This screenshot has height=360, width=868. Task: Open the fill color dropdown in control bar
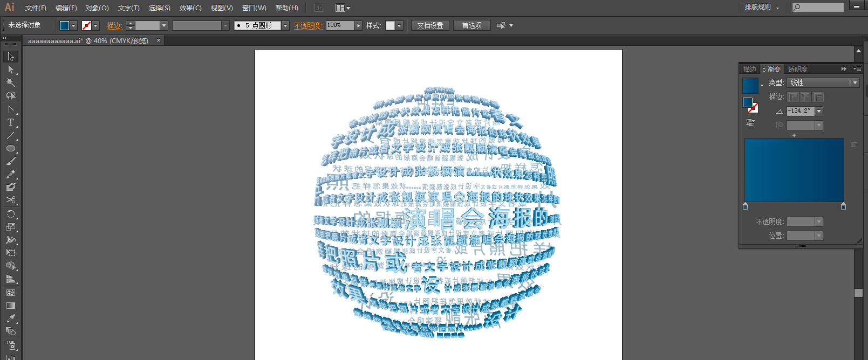[73, 26]
